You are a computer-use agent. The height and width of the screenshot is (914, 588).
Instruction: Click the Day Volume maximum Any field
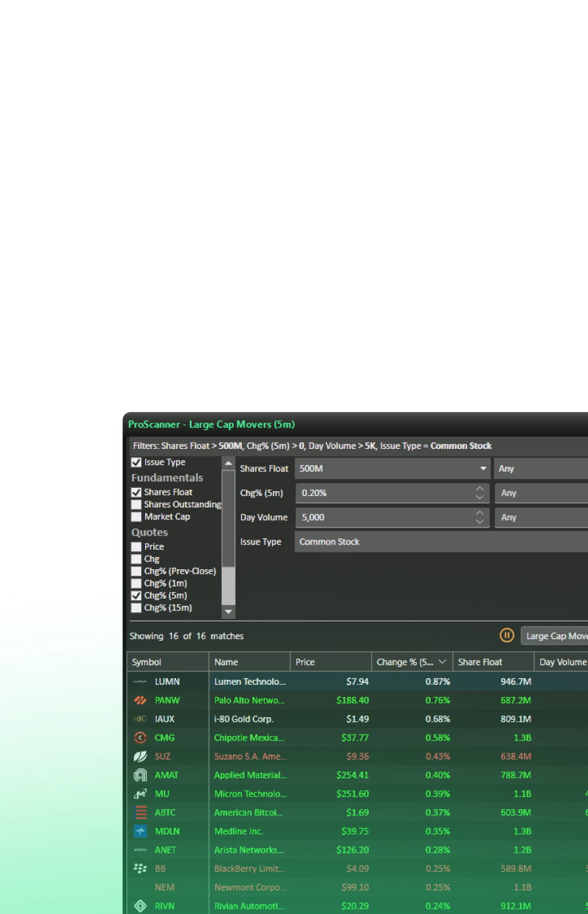542,517
